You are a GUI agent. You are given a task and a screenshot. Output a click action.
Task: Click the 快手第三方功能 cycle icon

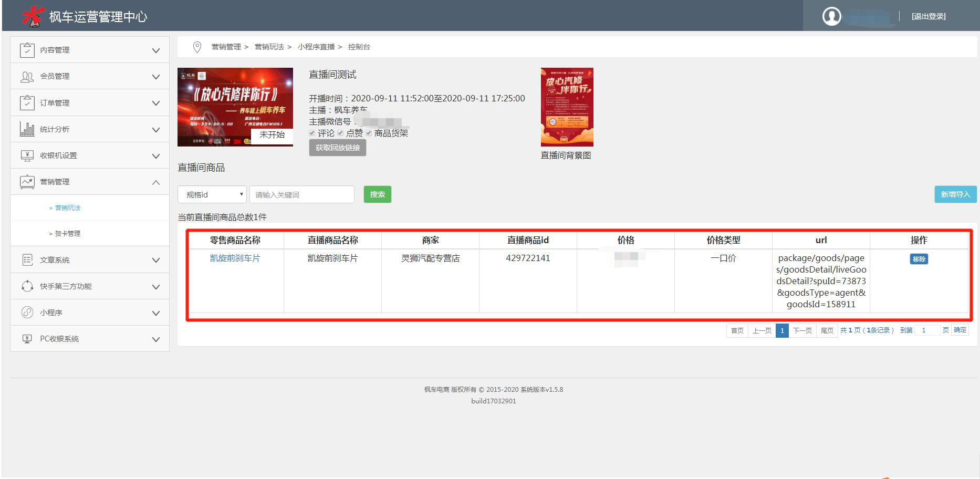point(27,286)
